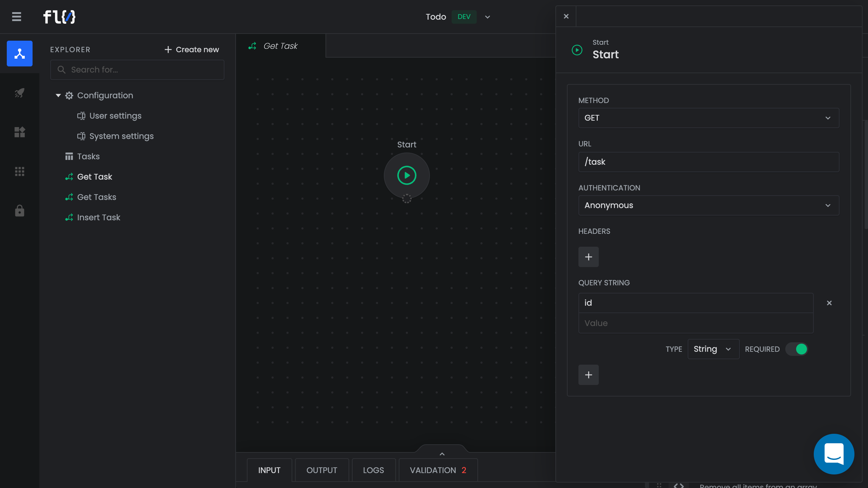Open System settings in the tree
The height and width of the screenshot is (488, 868).
tap(121, 136)
